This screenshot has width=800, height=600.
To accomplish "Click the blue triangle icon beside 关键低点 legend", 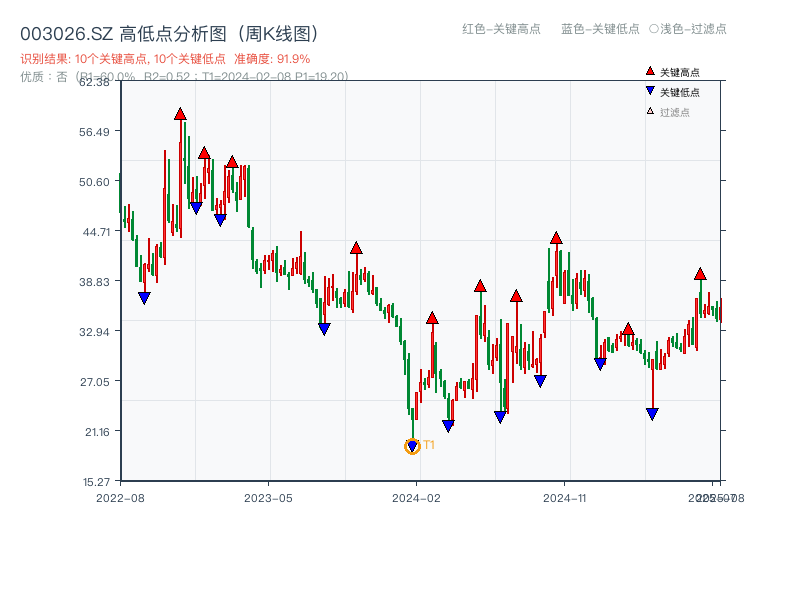I will coord(650,91).
